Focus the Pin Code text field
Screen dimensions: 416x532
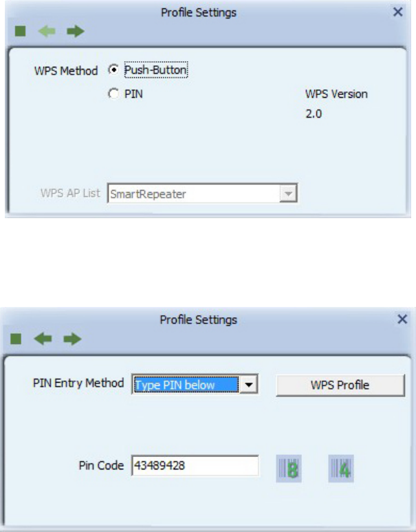(x=192, y=466)
